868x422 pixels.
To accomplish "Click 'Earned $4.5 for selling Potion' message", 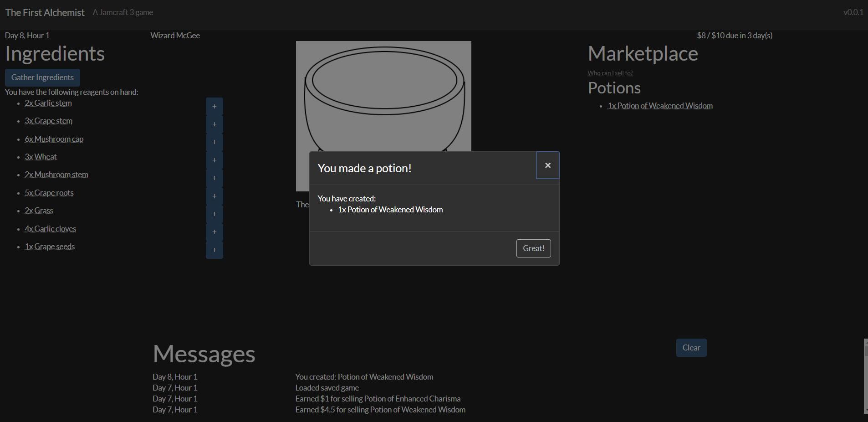I will point(380,410).
